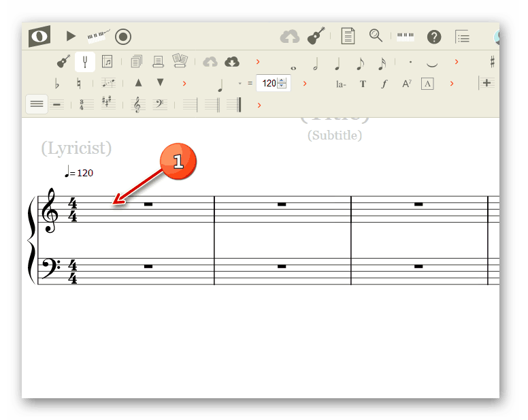Select the quarter note duration
This screenshot has height=420, width=528.
click(337, 64)
